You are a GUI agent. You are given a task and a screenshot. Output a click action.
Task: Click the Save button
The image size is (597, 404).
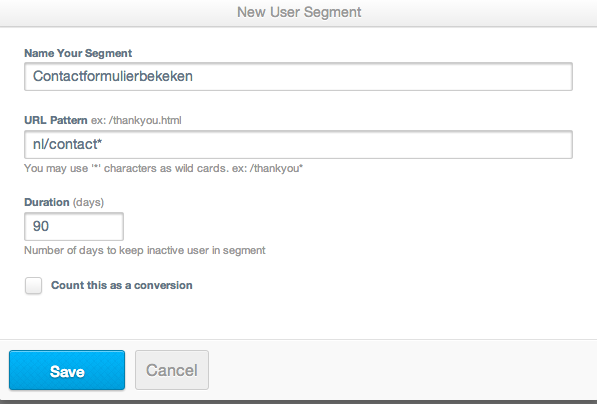67,370
